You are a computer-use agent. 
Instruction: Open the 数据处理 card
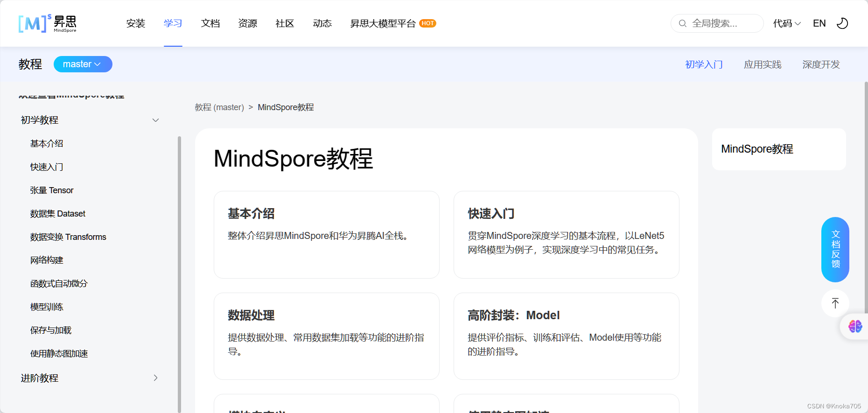[x=327, y=336]
